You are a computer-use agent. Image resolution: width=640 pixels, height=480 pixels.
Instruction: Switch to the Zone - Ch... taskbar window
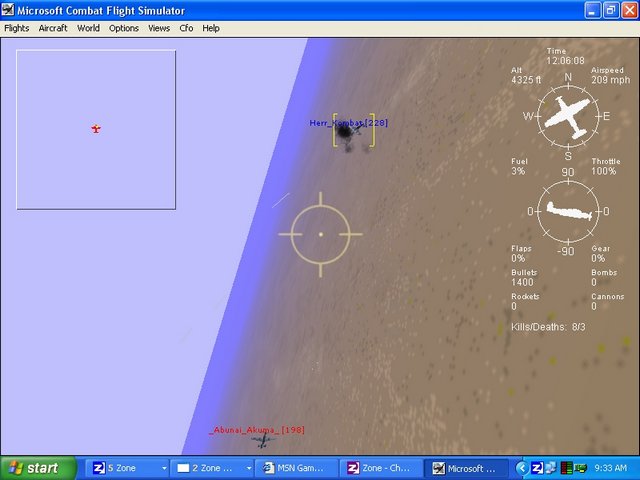pyautogui.click(x=381, y=468)
